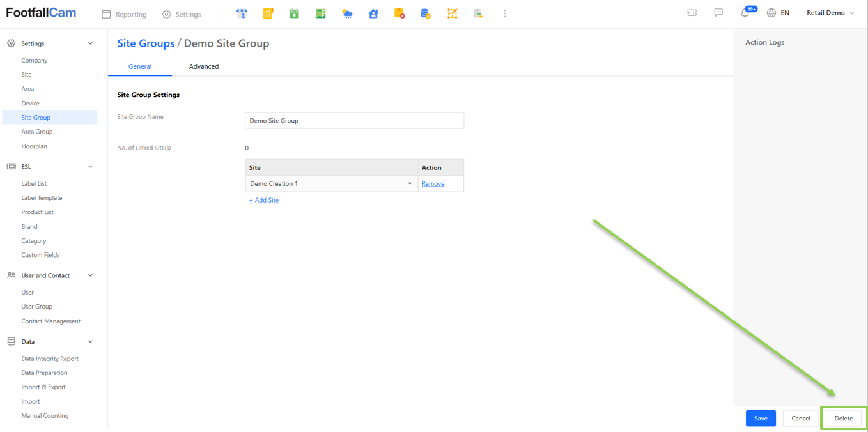The image size is (868, 432).
Task: Open the blue database icon
Action: click(426, 13)
